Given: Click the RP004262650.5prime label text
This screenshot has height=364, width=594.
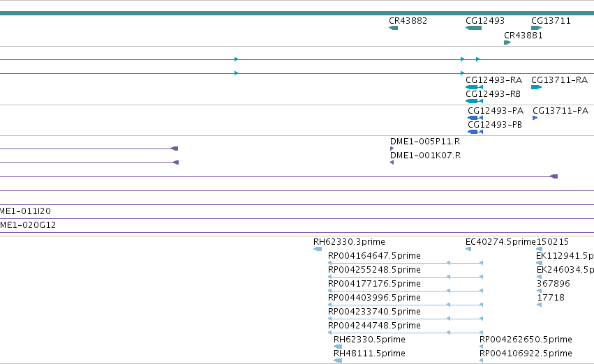Looking at the screenshot, I should (526, 340).
